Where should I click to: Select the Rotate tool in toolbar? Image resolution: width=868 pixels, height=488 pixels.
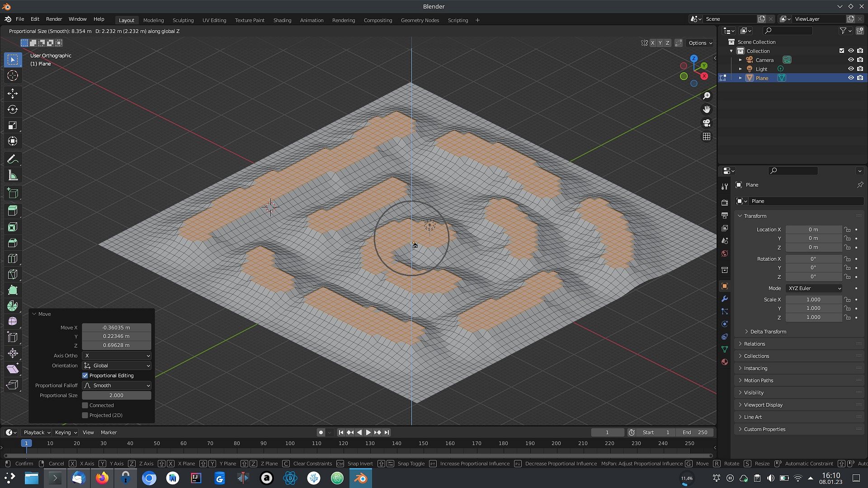click(x=13, y=109)
